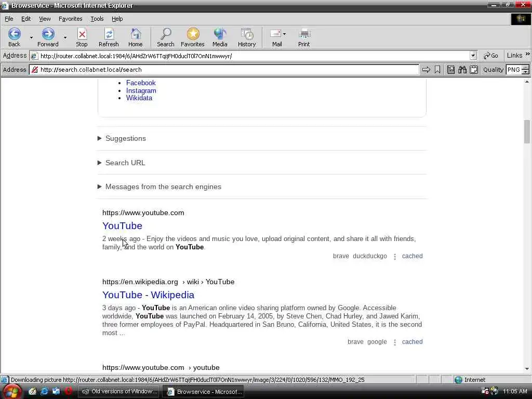The height and width of the screenshot is (399, 532).
Task: Click the page vertical scrollbar thumb
Action: (527, 131)
